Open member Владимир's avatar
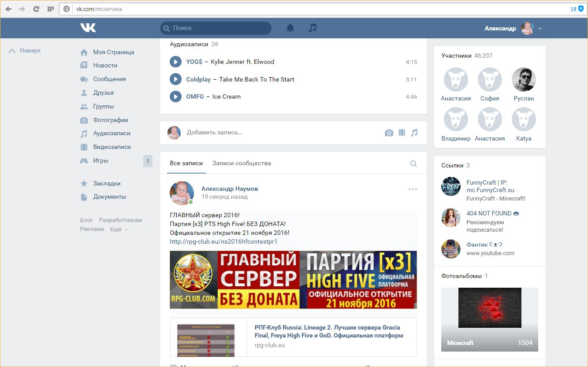 click(x=456, y=120)
